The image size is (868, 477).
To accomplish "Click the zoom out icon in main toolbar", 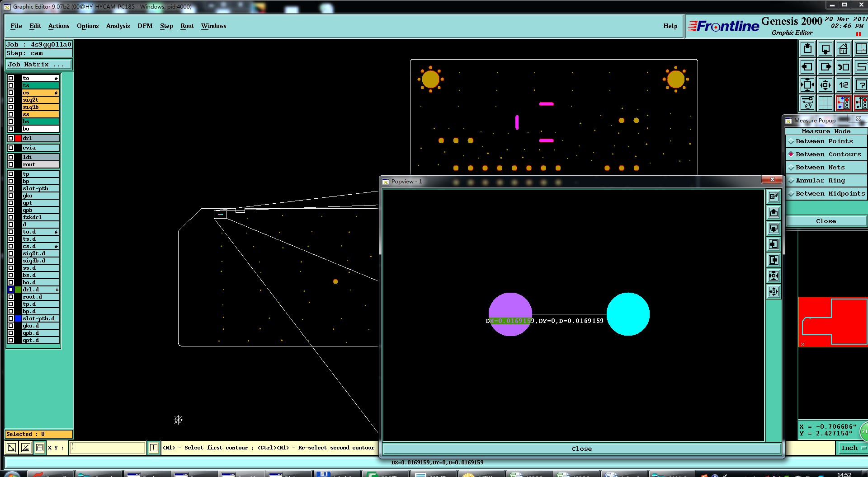I will tap(826, 85).
